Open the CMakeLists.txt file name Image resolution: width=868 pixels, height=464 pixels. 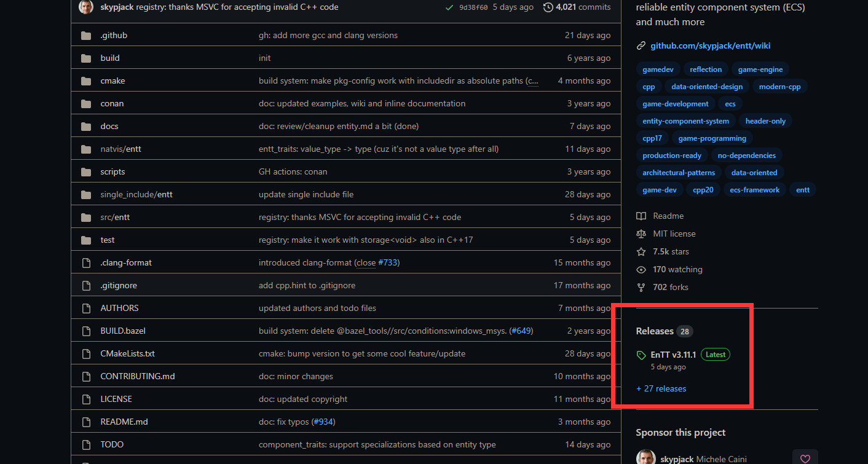(127, 353)
